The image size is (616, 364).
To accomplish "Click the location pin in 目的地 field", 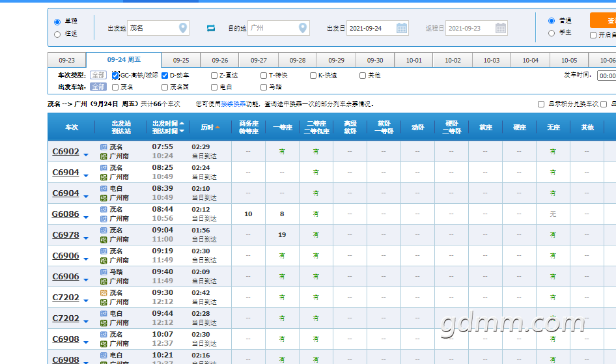I will pos(303,28).
